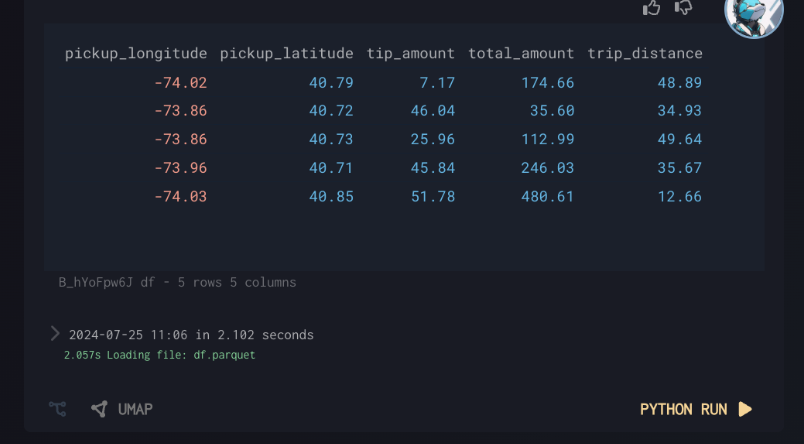Click the longitude value -74.03

pyautogui.click(x=180, y=196)
